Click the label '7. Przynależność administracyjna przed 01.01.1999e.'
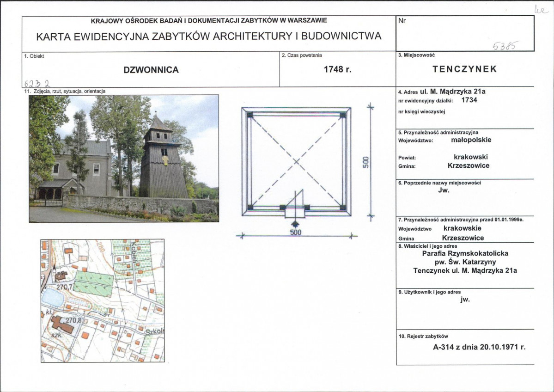 461,220
